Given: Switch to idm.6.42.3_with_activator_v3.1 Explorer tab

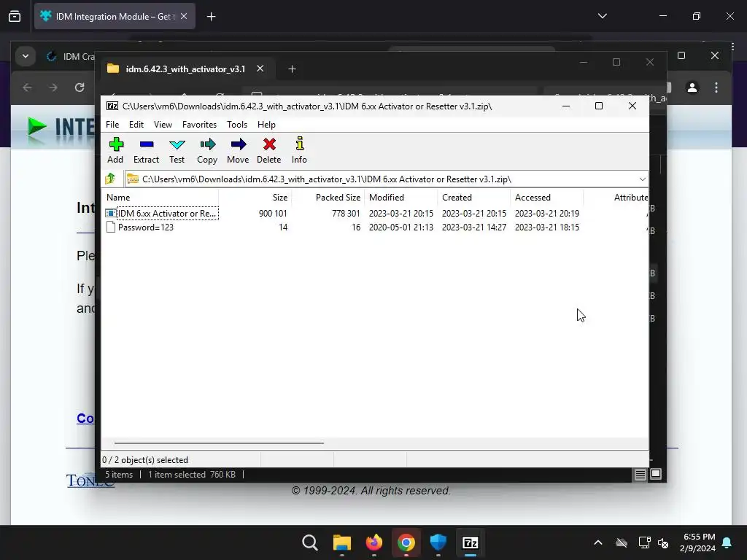Looking at the screenshot, I should (x=185, y=69).
